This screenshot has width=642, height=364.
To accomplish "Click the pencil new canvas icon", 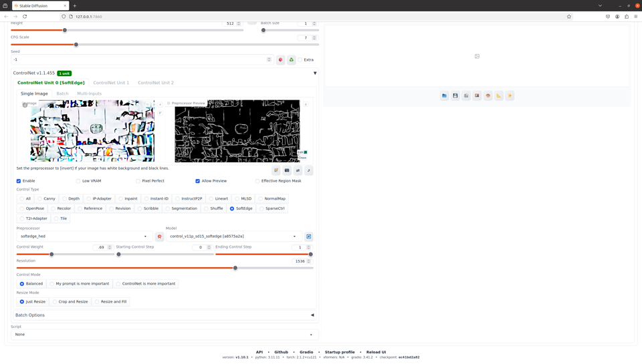I will tap(276, 170).
